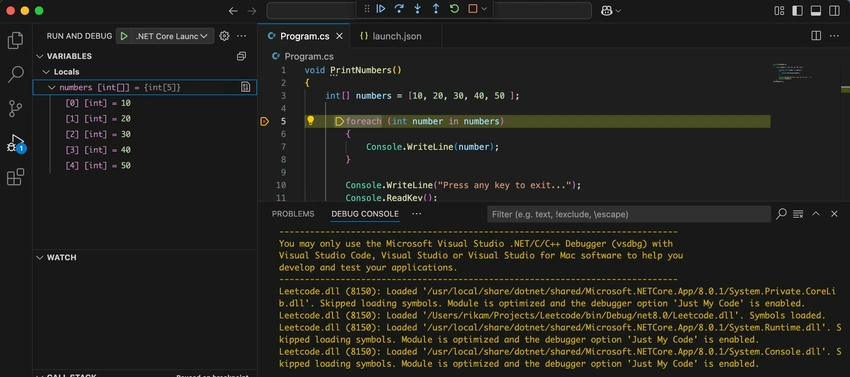This screenshot has width=850, height=377.
Task: Step over the current line
Action: [x=400, y=9]
